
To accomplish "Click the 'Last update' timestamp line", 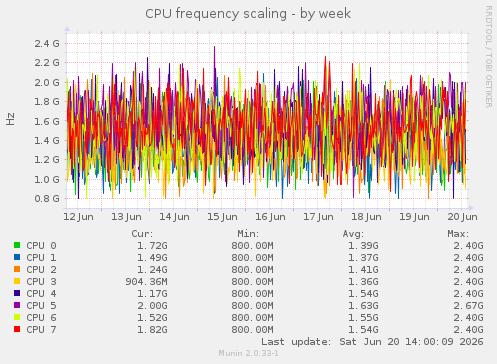I will 372,342.
